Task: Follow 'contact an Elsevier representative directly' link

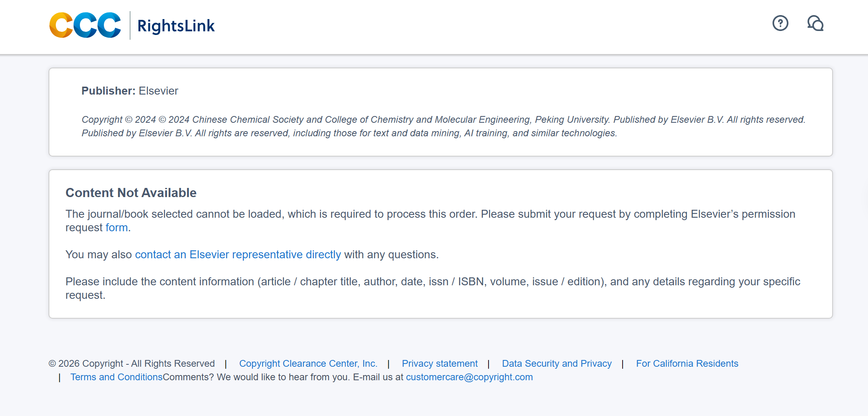Action: (x=237, y=255)
